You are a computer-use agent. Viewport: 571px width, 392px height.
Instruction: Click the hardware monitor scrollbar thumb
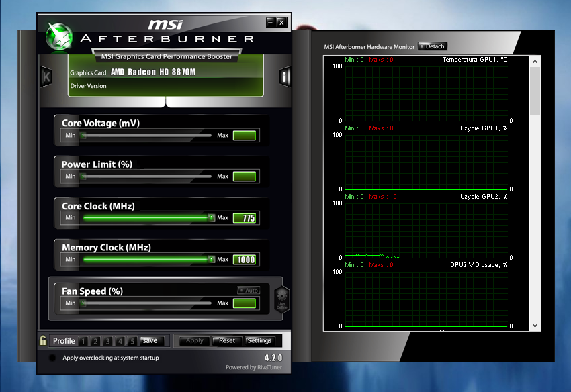(535, 91)
